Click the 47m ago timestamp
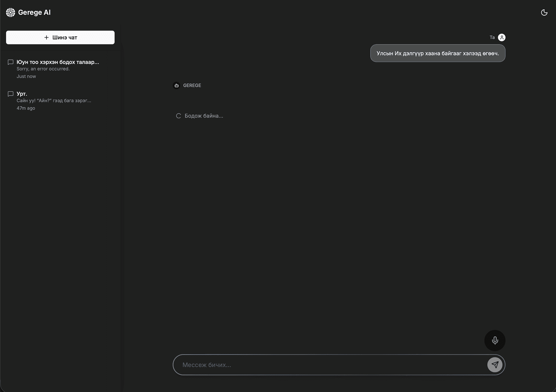This screenshot has height=392, width=556. coord(26,108)
